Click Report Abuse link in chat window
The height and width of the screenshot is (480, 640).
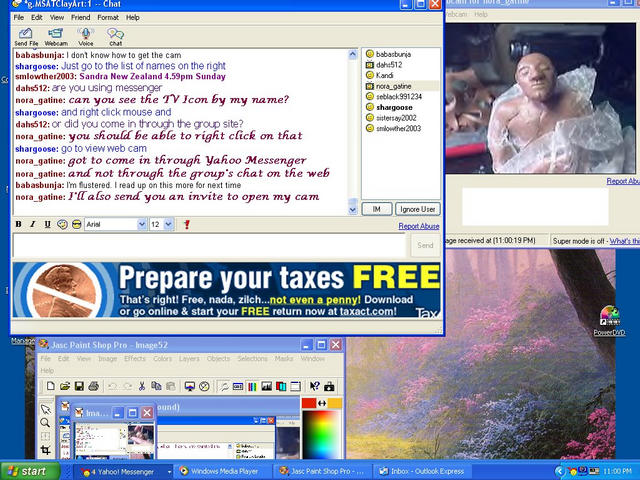click(419, 226)
